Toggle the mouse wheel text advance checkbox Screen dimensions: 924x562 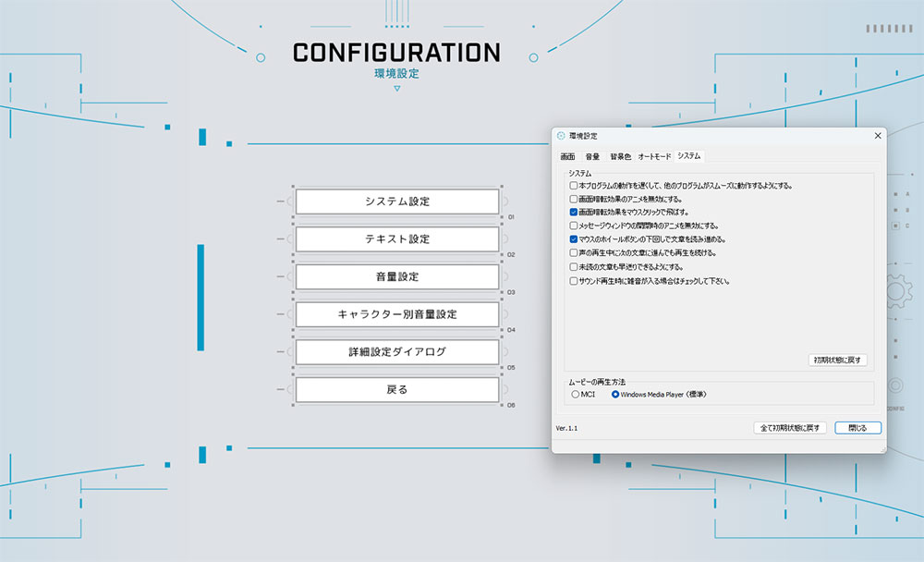pyautogui.click(x=574, y=238)
